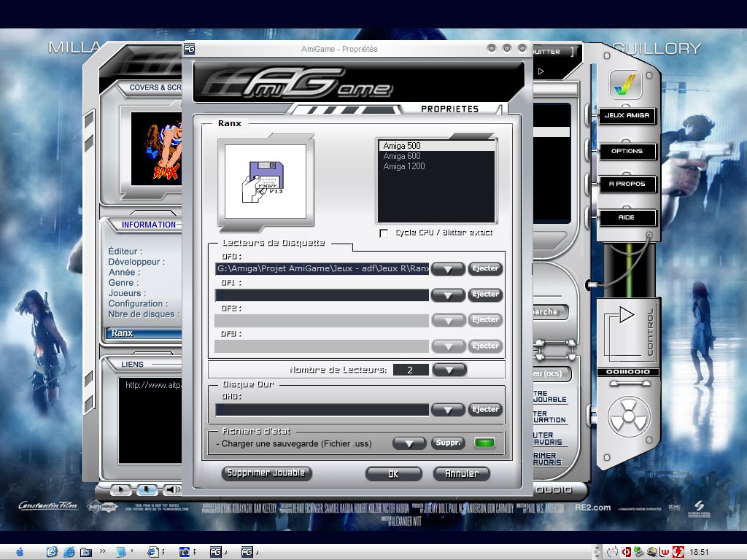Eject the DH0 hard disk

pyautogui.click(x=485, y=409)
